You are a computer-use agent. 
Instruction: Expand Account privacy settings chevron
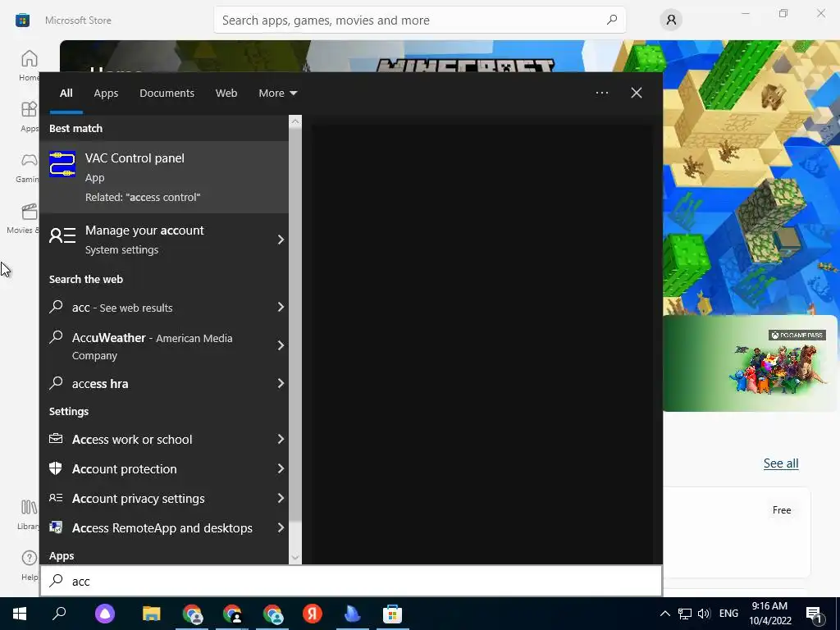[x=281, y=498]
